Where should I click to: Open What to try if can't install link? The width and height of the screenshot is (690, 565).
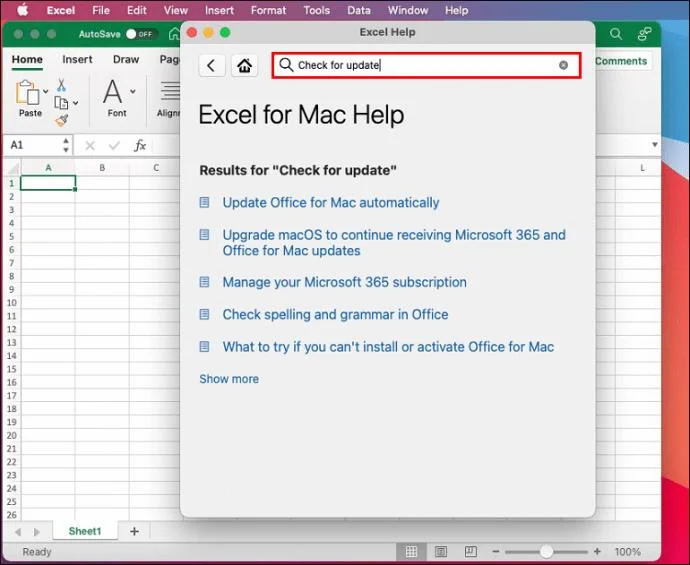click(388, 347)
